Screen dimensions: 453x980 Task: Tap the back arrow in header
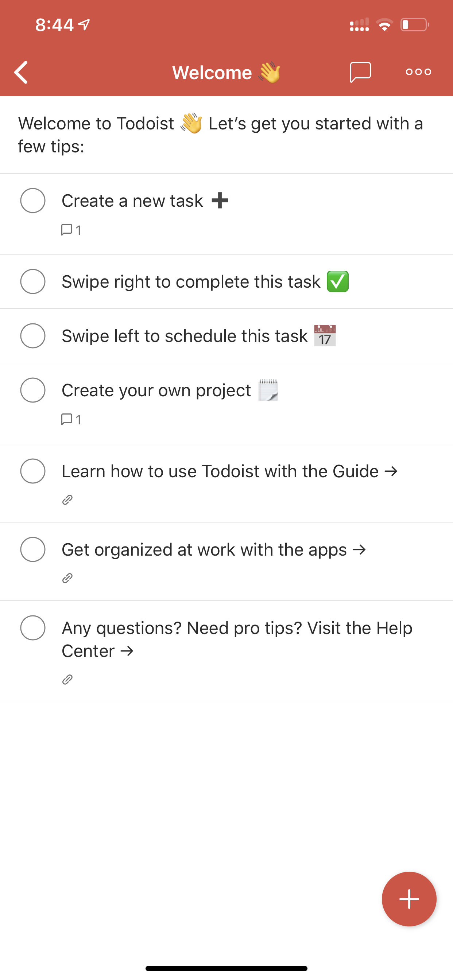(21, 72)
